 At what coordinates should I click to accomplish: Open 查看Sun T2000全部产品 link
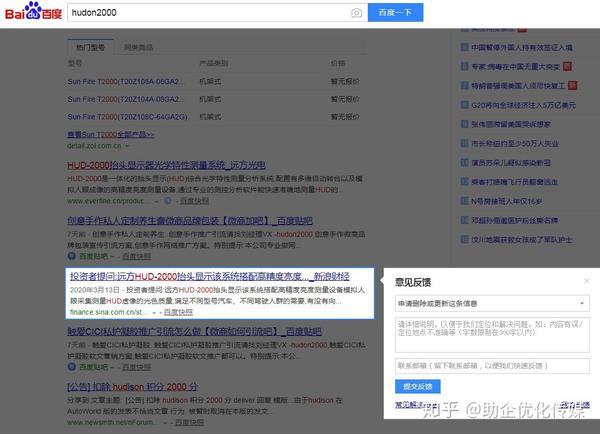[x=111, y=134]
